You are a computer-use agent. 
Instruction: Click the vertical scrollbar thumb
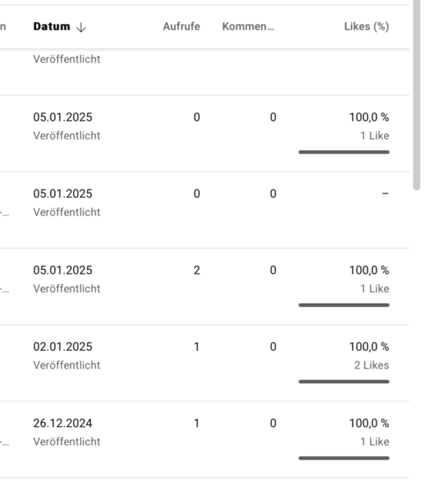pyautogui.click(x=416, y=93)
